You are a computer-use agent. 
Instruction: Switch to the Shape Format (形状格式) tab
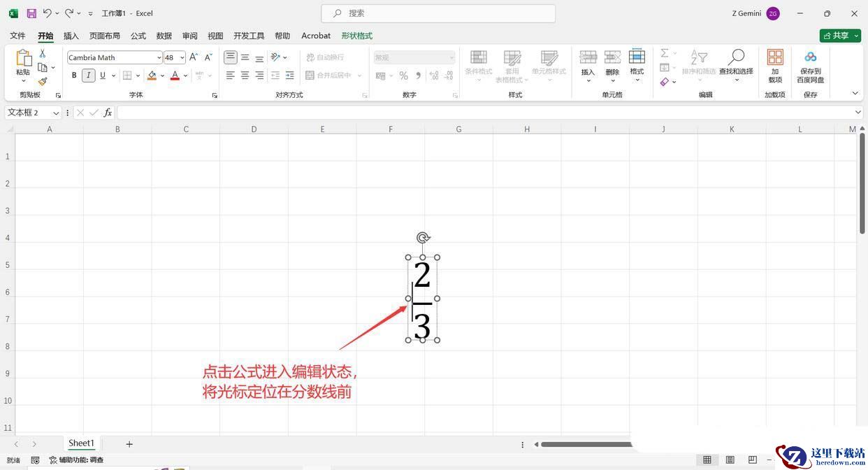pyautogui.click(x=357, y=36)
